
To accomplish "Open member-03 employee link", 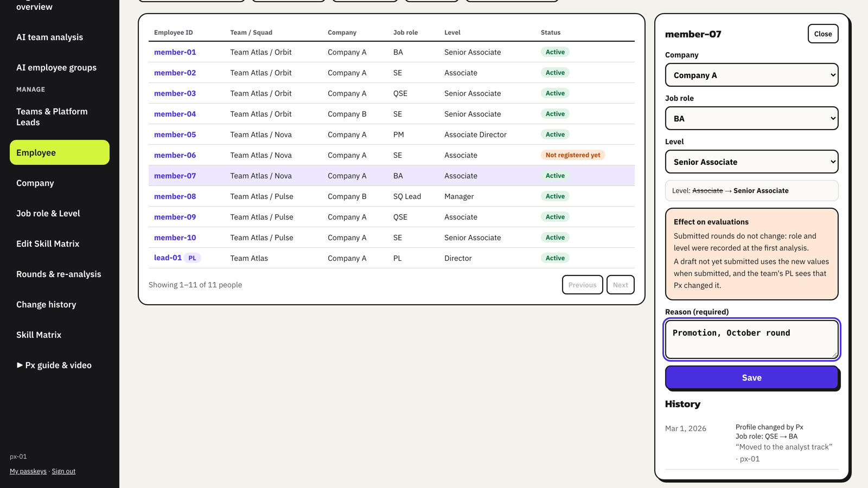I will [x=175, y=93].
